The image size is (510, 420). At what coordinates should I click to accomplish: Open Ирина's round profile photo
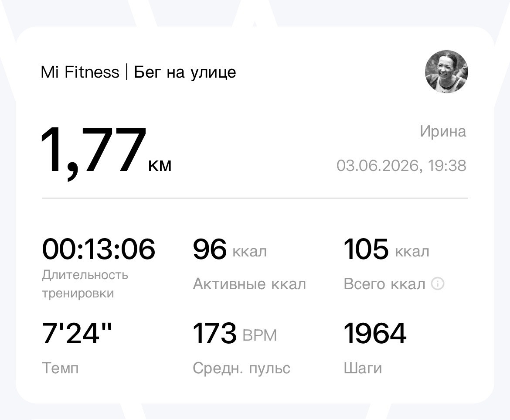click(446, 72)
